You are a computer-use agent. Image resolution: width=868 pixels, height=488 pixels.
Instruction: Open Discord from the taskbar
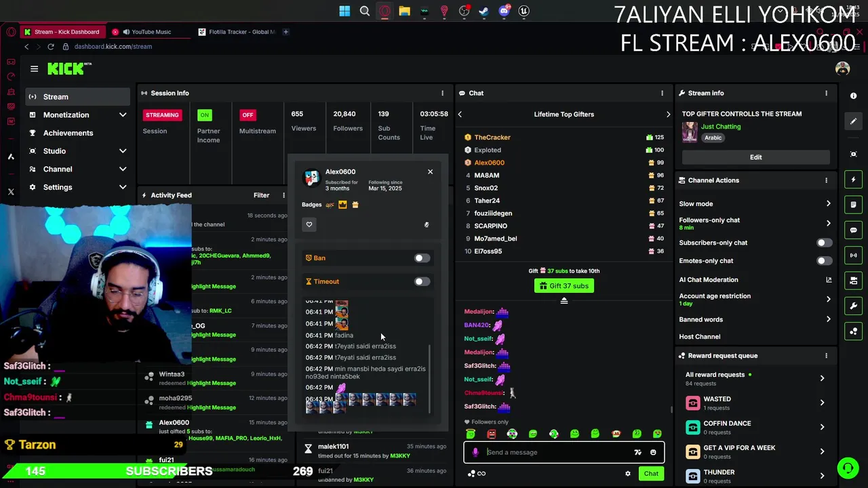click(504, 11)
